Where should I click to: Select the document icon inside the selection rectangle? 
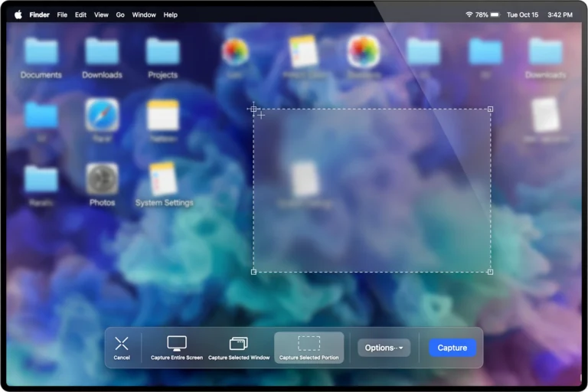pyautogui.click(x=305, y=179)
